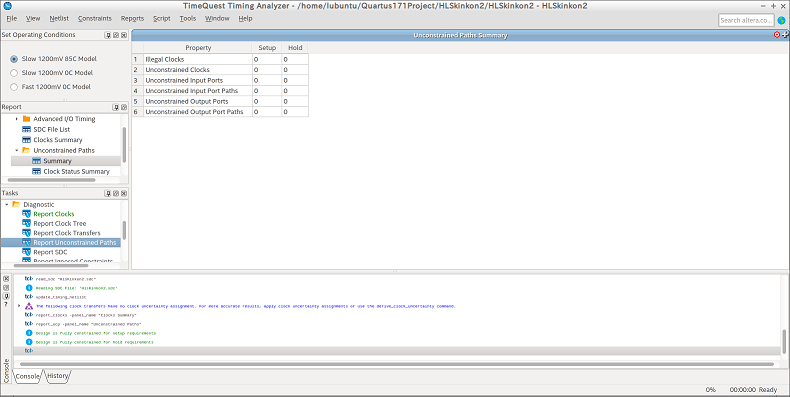Open the File menu
This screenshot has height=397, width=790.
tap(12, 19)
